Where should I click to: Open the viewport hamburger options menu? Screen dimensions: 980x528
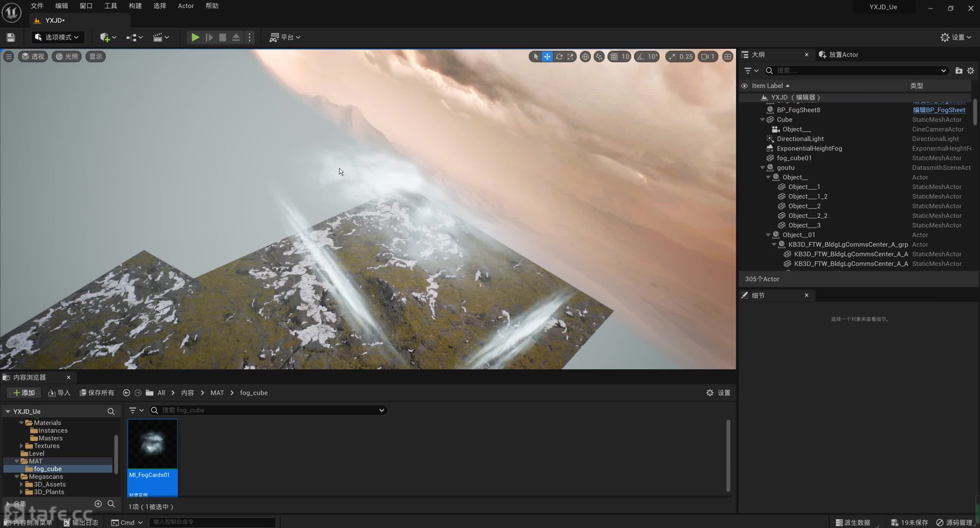9,57
